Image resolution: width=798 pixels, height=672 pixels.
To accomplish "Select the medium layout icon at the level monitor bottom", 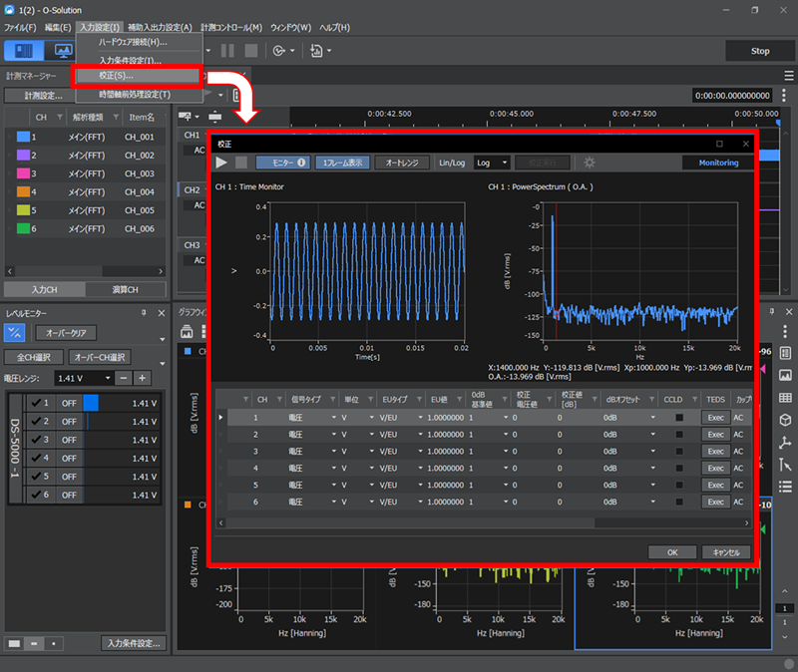I will pyautogui.click(x=34, y=643).
